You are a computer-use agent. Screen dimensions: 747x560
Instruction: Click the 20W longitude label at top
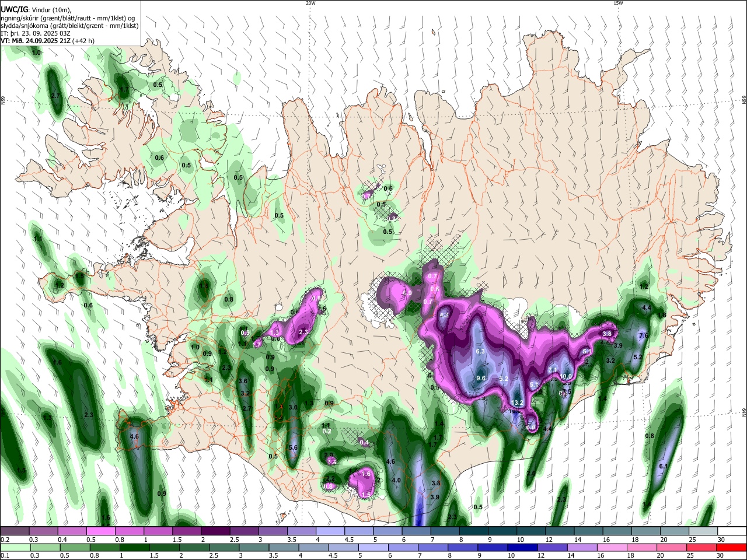coord(310,3)
